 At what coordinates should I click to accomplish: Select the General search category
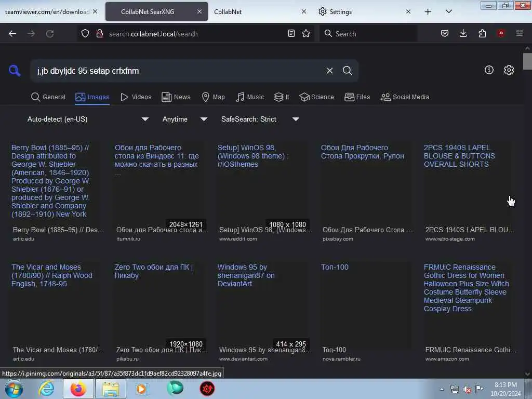(48, 97)
